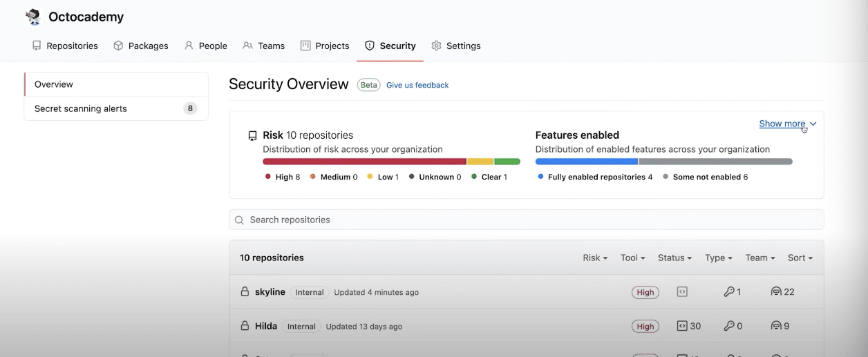Click Fully enabled repositories 4 legend
This screenshot has width=868, height=357.
tap(596, 177)
